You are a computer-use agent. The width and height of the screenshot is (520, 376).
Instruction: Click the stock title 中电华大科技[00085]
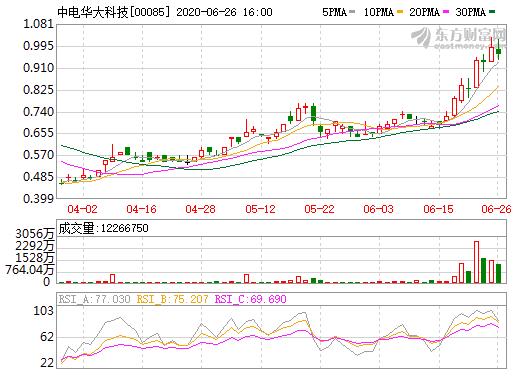pyautogui.click(x=114, y=12)
